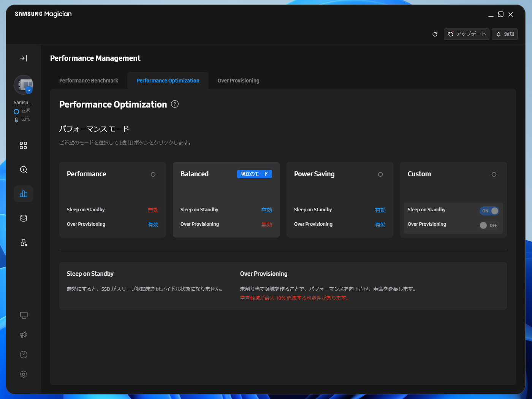This screenshot has width=532, height=399.
Task: Click the 32°C temperature reading
Action: coord(26,119)
